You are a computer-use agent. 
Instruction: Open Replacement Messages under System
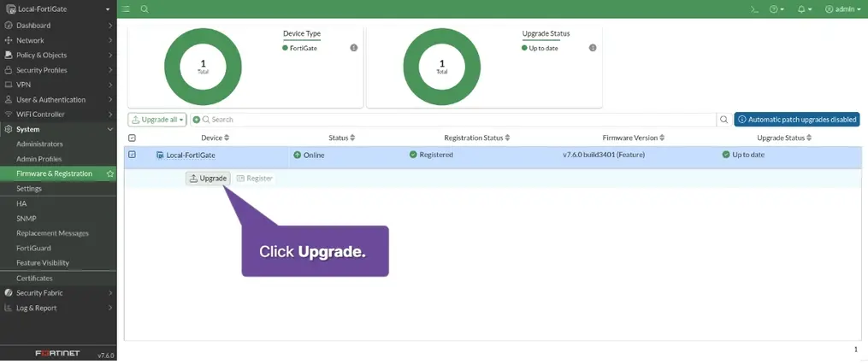click(x=52, y=233)
